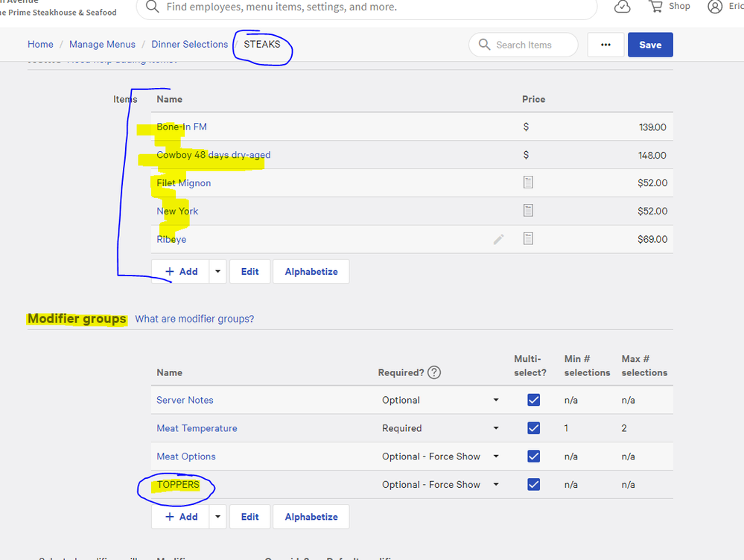Open the Shop cart icon
Screen dimensions: 744x560
click(x=656, y=7)
